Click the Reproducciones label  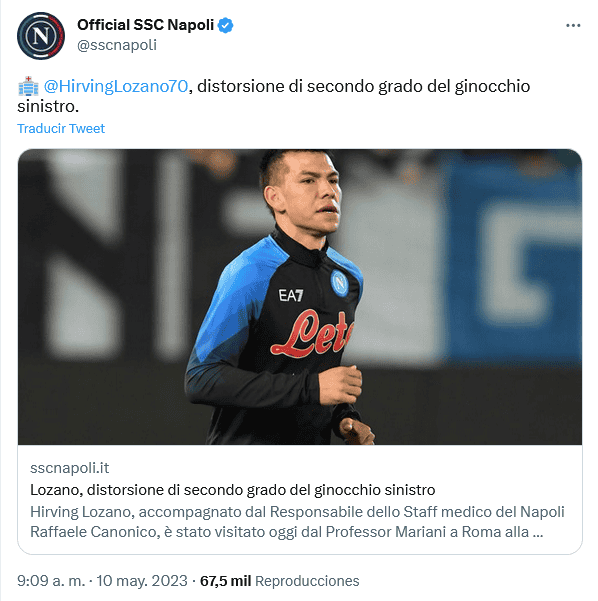[307, 581]
